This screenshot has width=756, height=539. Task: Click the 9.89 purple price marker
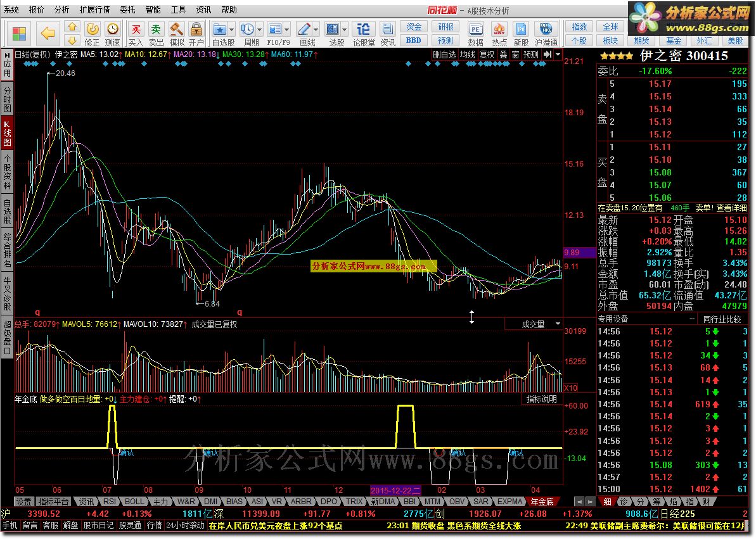click(579, 252)
